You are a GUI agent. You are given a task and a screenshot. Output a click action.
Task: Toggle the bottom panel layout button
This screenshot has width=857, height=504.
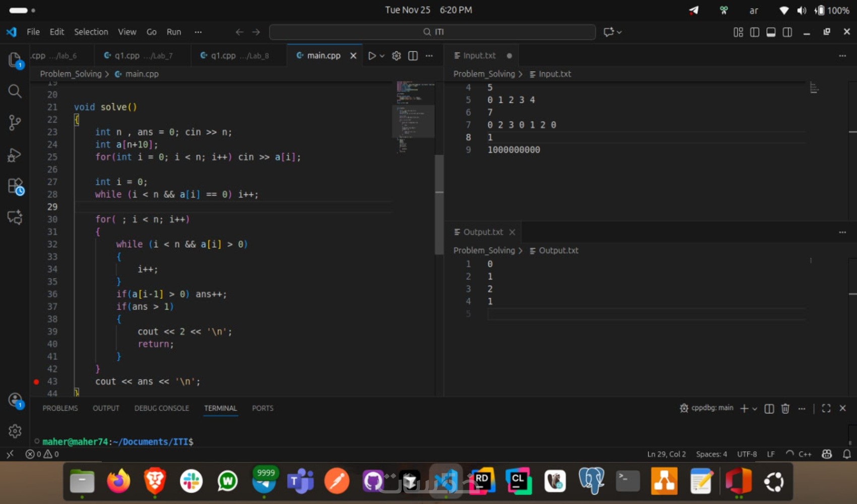coord(771,32)
